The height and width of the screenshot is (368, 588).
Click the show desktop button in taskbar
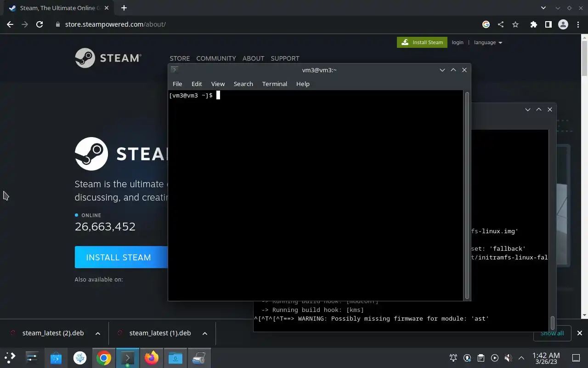tap(576, 358)
